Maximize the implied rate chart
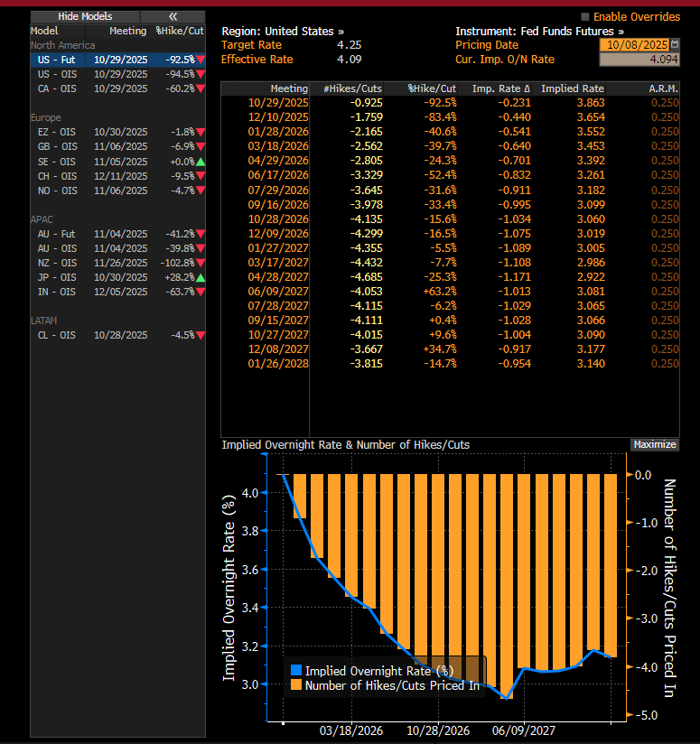The image size is (700, 744). tap(654, 444)
